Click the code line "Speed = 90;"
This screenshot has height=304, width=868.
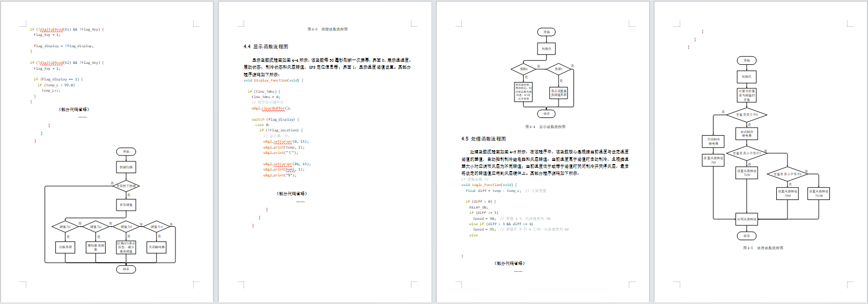pyautogui.click(x=484, y=219)
